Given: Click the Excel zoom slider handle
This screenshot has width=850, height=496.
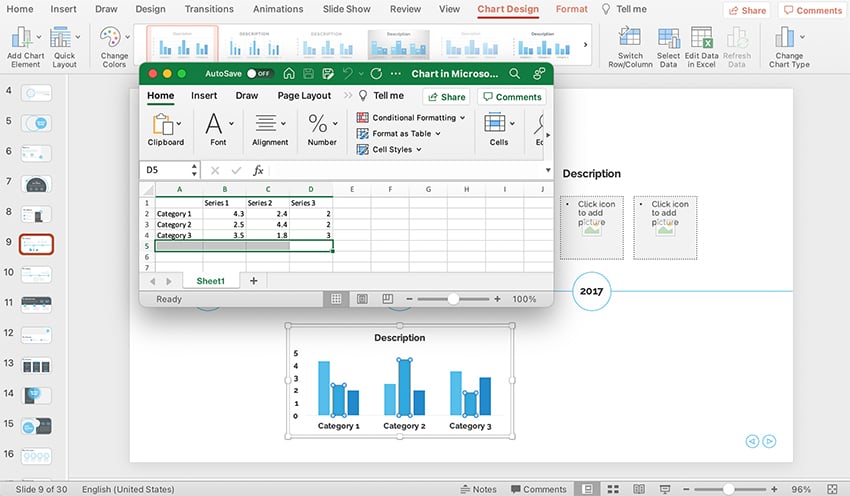Looking at the screenshot, I should pos(454,299).
